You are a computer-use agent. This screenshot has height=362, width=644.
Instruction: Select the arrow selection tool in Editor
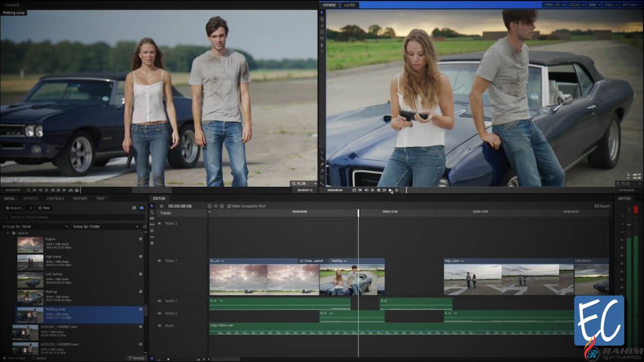(152, 206)
